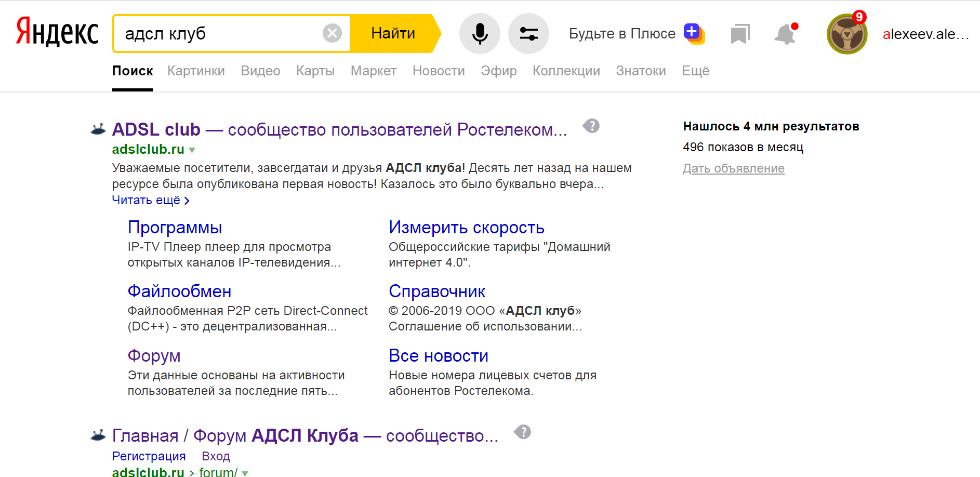Click the Yandex Plus badge icon
The image size is (980, 477).
tap(694, 33)
